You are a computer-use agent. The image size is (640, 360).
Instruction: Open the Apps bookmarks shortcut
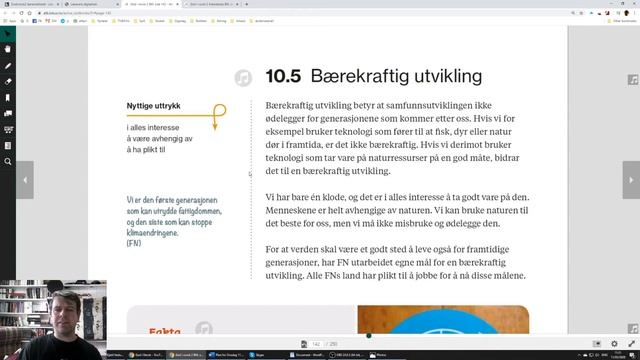(10, 21)
